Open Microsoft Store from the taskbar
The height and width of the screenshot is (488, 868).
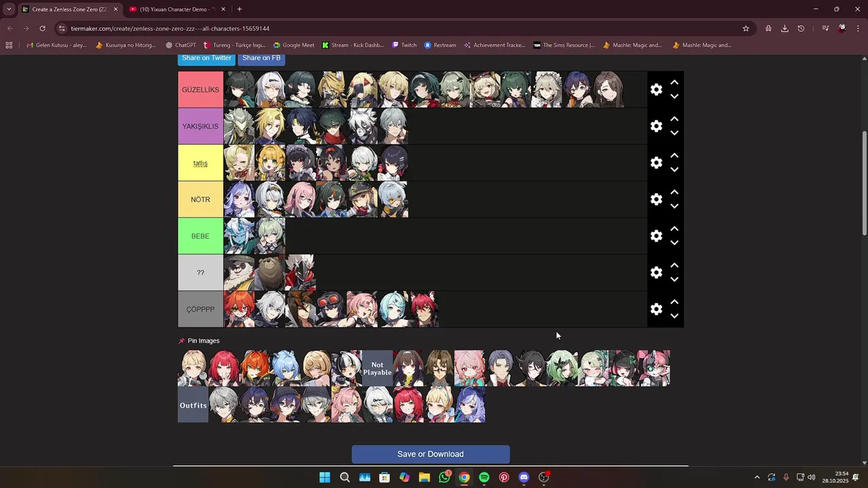[x=384, y=477]
